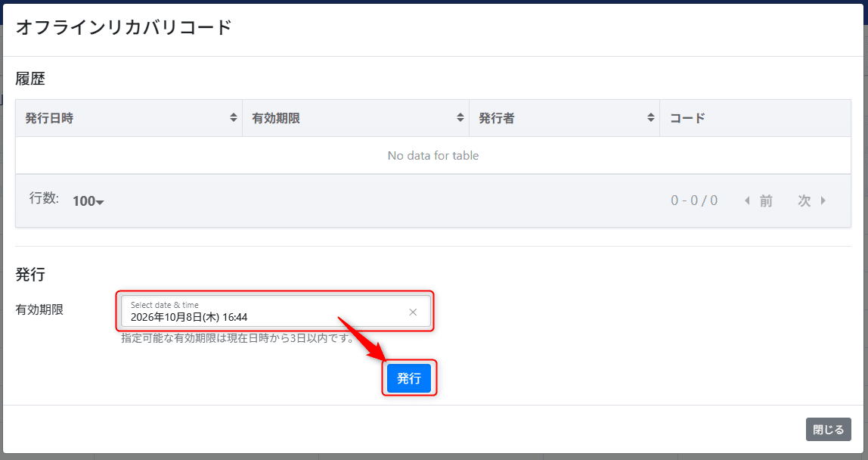This screenshot has width=868, height=460.
Task: Click the 'No data for table' message
Action: click(x=433, y=156)
